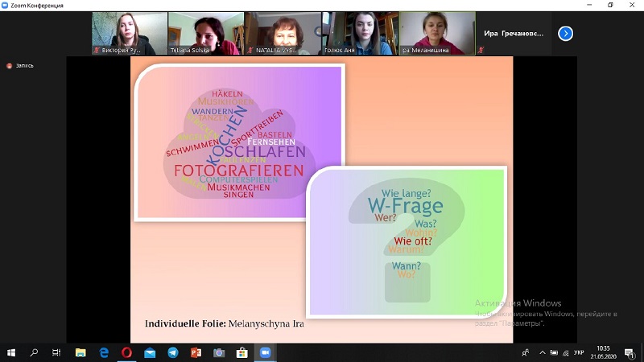Open PowerPoint from the taskbar

tap(196, 352)
